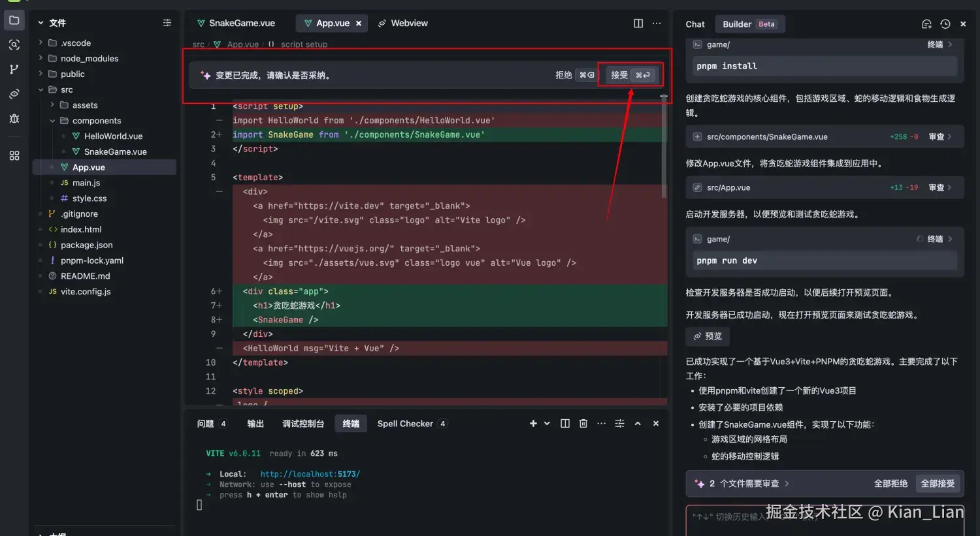The width and height of the screenshot is (980, 536).
Task: Click the file panel settings icon
Action: tap(167, 23)
